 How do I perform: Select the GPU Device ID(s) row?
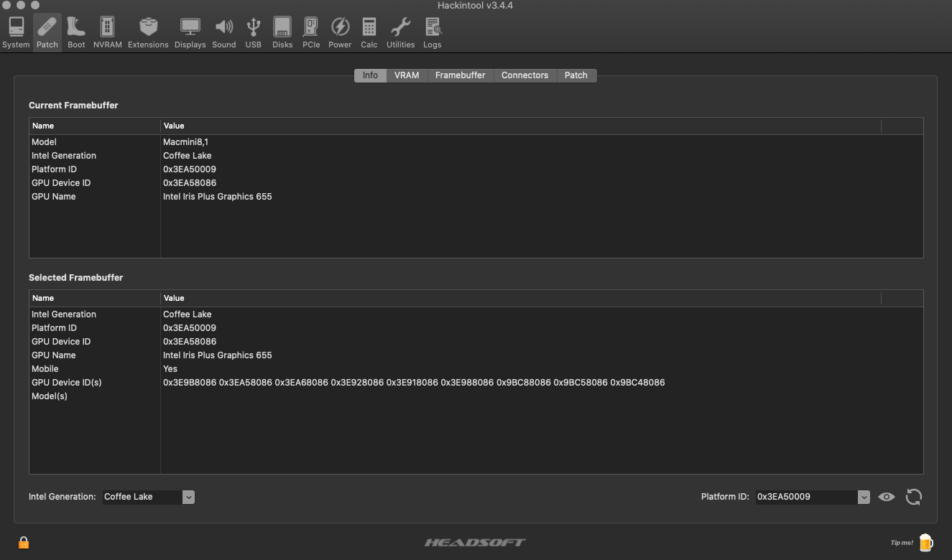click(476, 383)
